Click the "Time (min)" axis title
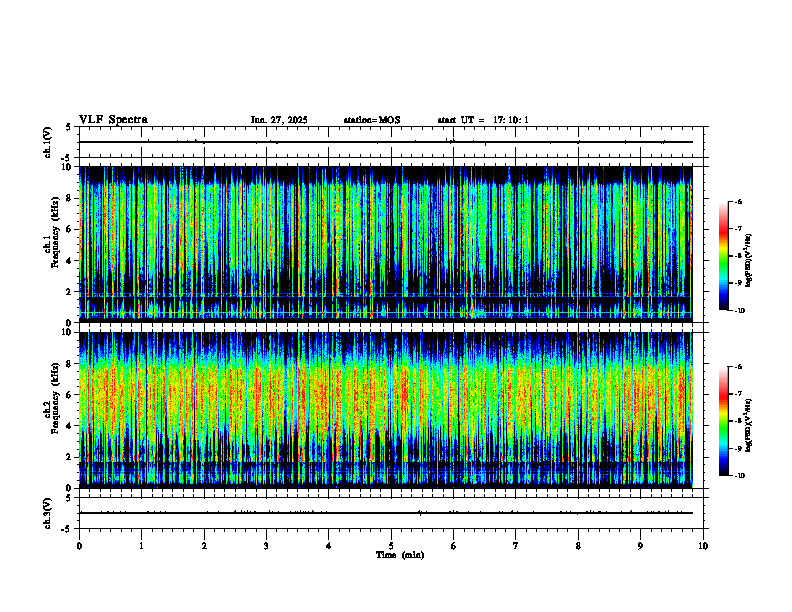The height and width of the screenshot is (612, 792). point(400,555)
